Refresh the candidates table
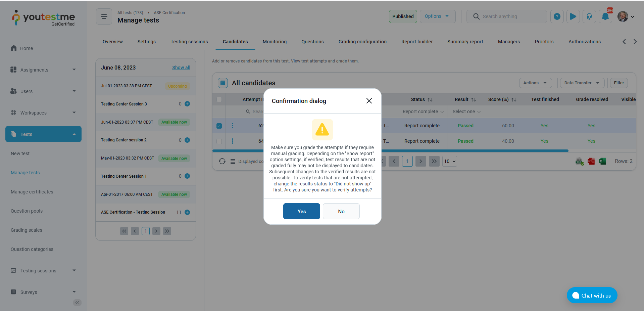644x311 pixels. [x=222, y=161]
